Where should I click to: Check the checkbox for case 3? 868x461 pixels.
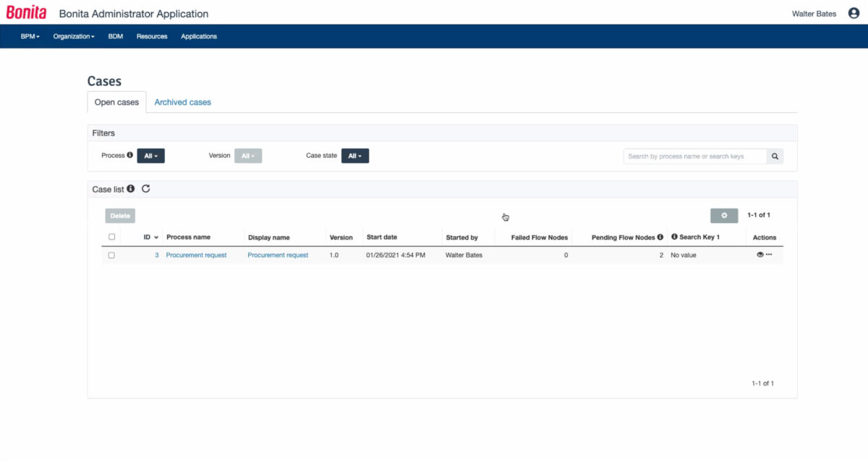tap(111, 255)
